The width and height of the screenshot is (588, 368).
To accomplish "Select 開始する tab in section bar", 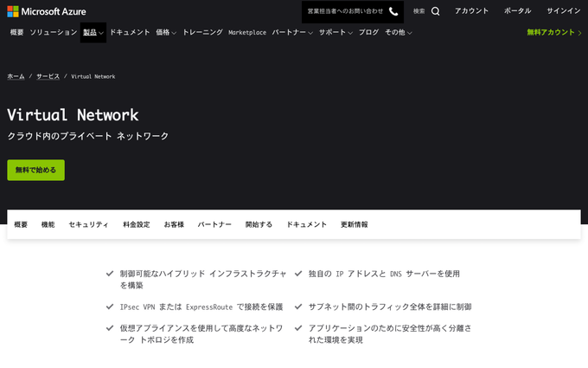I will tap(259, 224).
